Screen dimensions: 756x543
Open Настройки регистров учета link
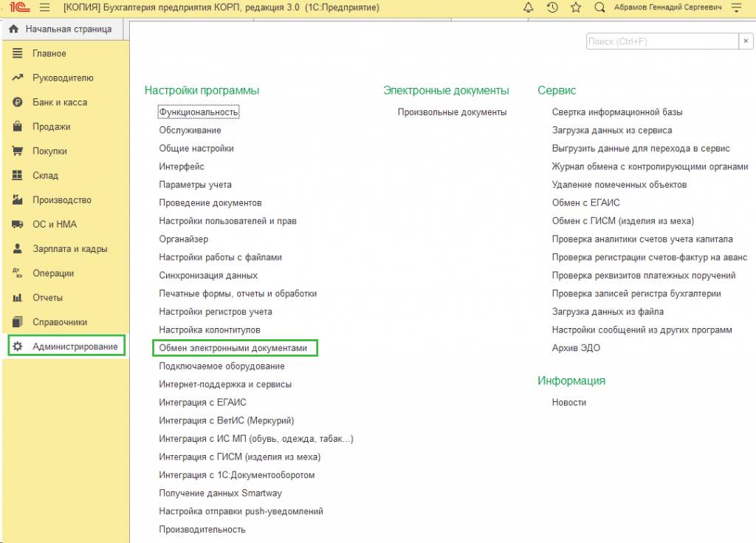click(216, 312)
